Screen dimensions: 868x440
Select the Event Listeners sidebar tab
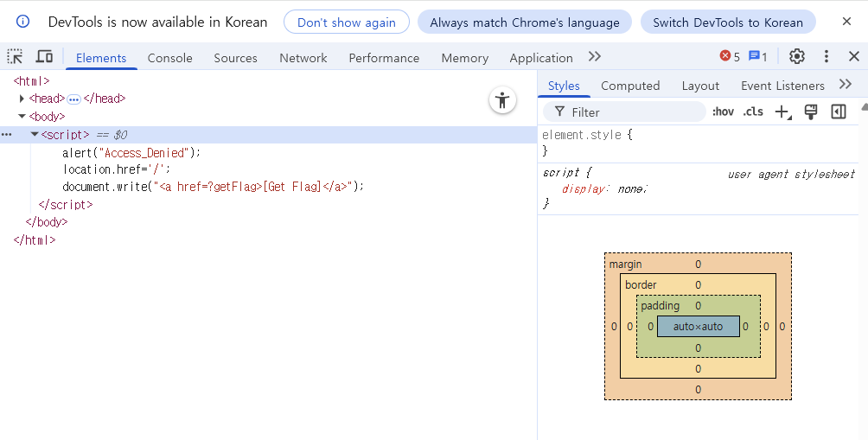pyautogui.click(x=782, y=86)
